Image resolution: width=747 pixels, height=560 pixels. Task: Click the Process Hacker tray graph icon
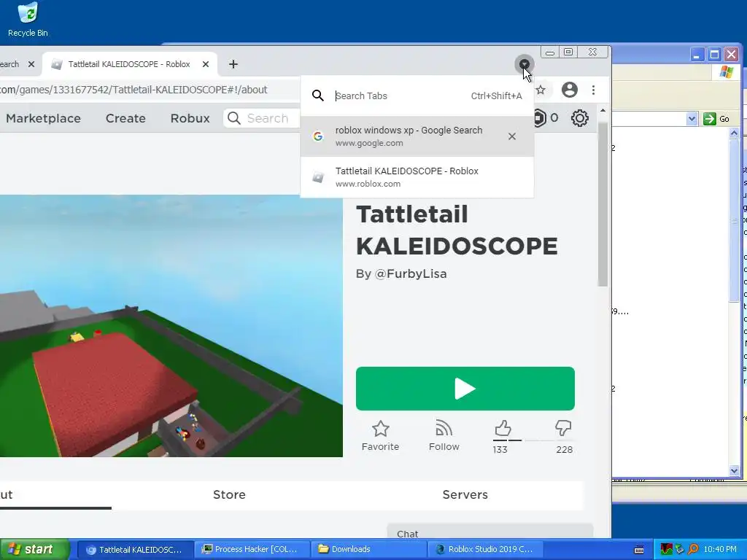(x=666, y=550)
